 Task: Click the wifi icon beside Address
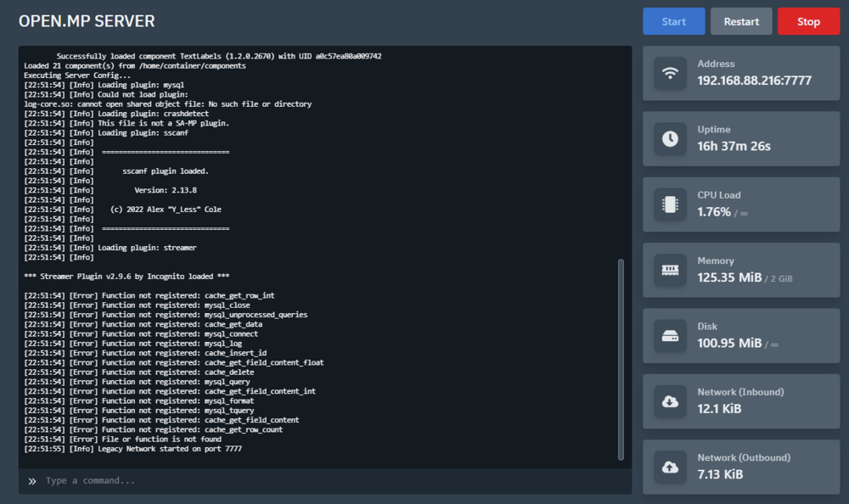point(671,73)
